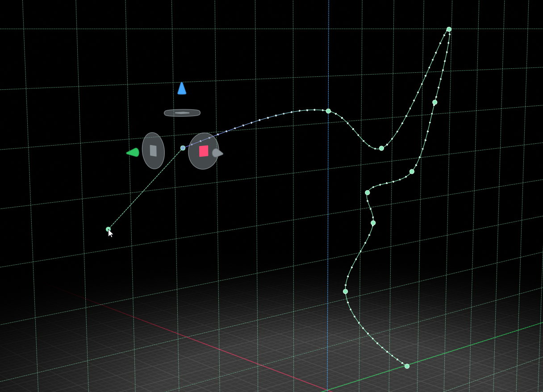Image resolution: width=543 pixels, height=392 pixels.
Task: Click the green gizmo axis arrow
Action: [x=133, y=153]
